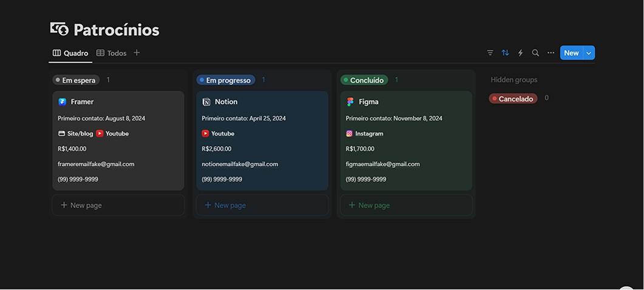Click the Cancelado count of 0
644x290 pixels.
click(546, 98)
